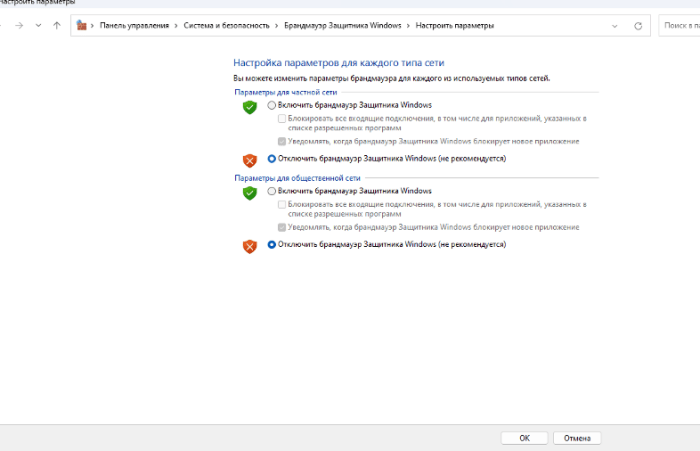Screen dimensions: 700x451
Task: Expand chevron after Брандмауэр Защитника Windows breadcrumb
Action: point(408,26)
